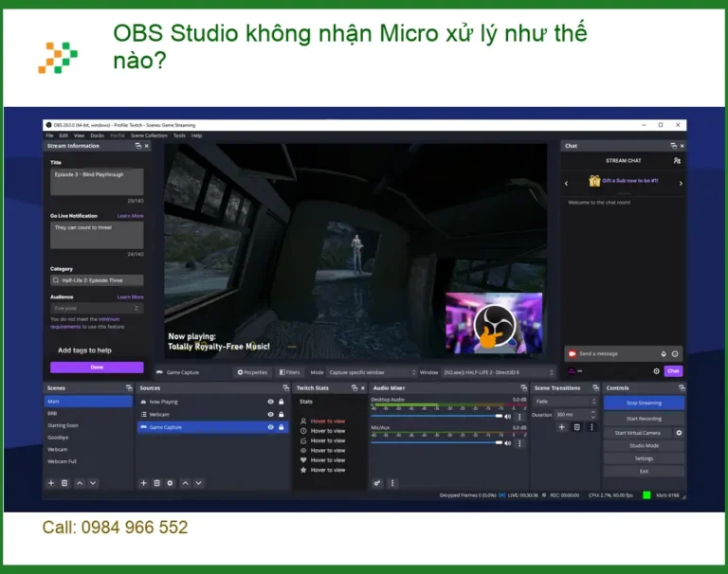
Task: Add a new scene with plus icon
Action: [51, 483]
